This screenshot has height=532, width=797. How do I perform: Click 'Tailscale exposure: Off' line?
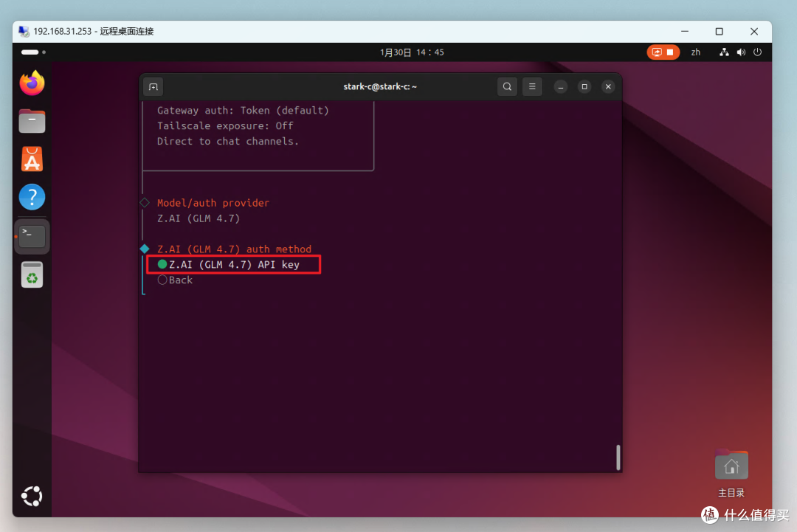click(x=224, y=125)
